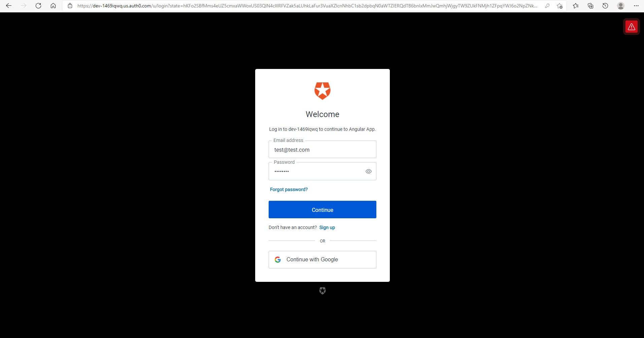644x338 pixels.
Task: Click the red warning triangle icon
Action: pyautogui.click(x=631, y=27)
